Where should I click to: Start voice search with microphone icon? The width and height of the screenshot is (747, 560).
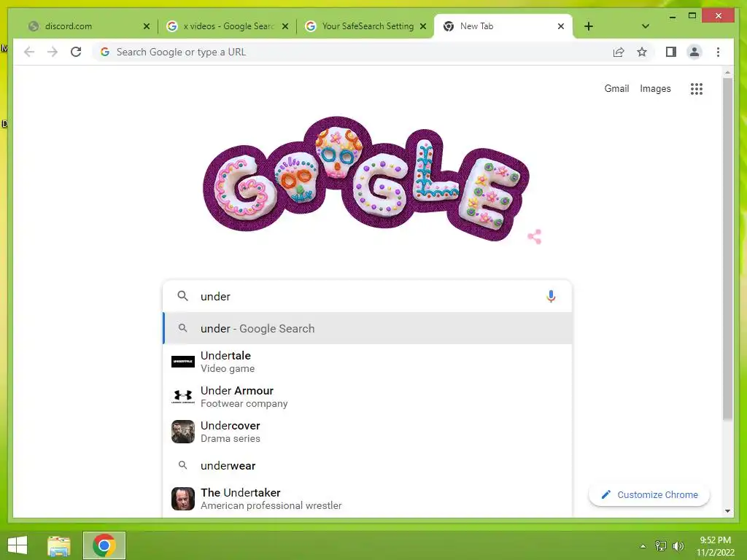[x=551, y=296]
